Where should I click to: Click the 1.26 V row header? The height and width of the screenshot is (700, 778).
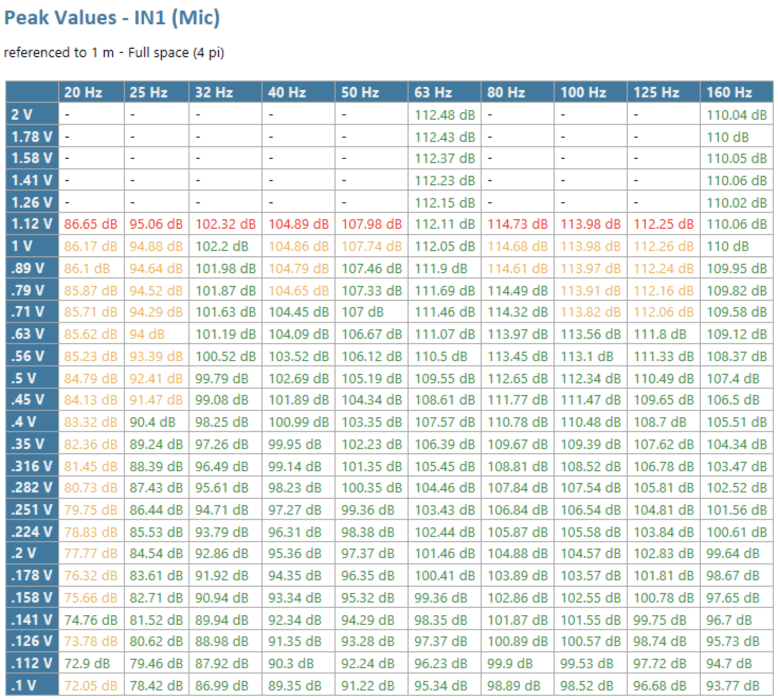point(32,202)
